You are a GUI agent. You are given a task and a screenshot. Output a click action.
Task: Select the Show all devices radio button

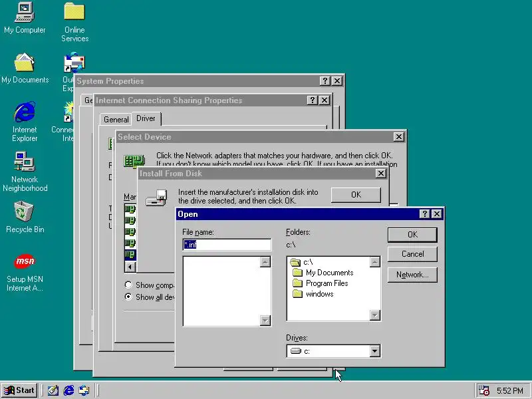tap(128, 297)
